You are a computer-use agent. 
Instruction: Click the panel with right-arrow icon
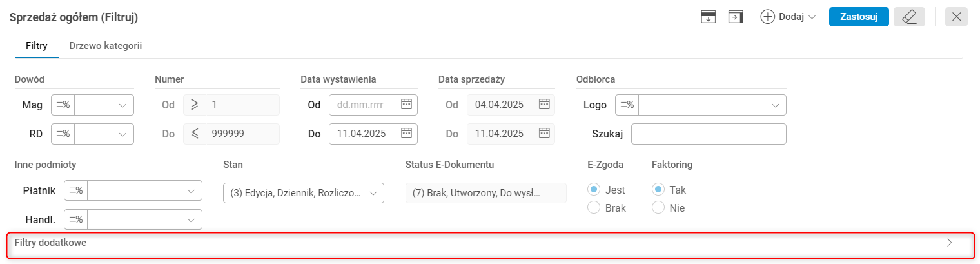736,17
